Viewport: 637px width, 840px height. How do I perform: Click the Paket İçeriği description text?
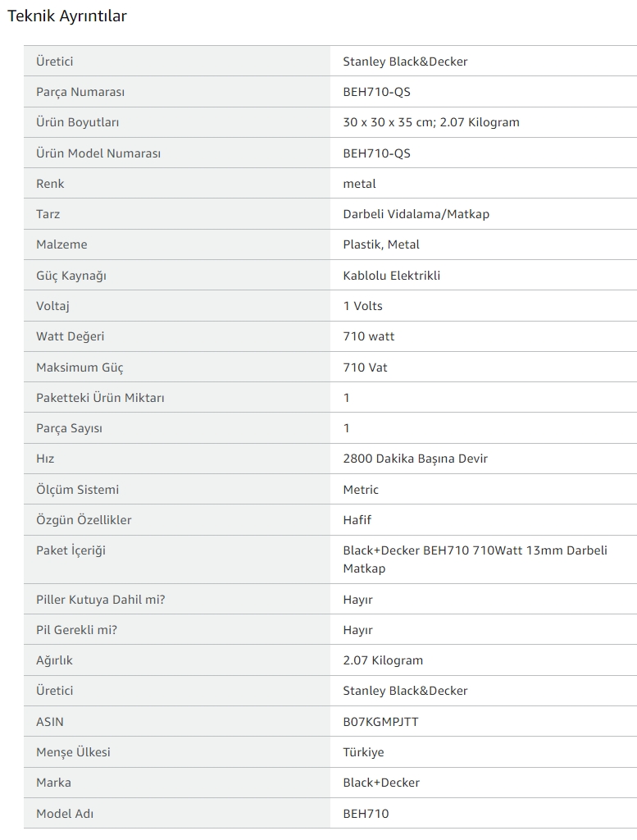(x=475, y=559)
